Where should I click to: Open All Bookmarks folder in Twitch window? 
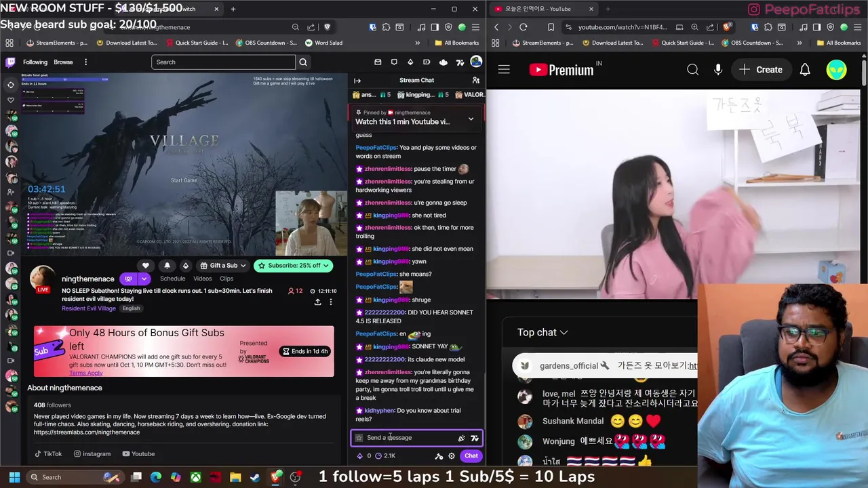coord(456,43)
